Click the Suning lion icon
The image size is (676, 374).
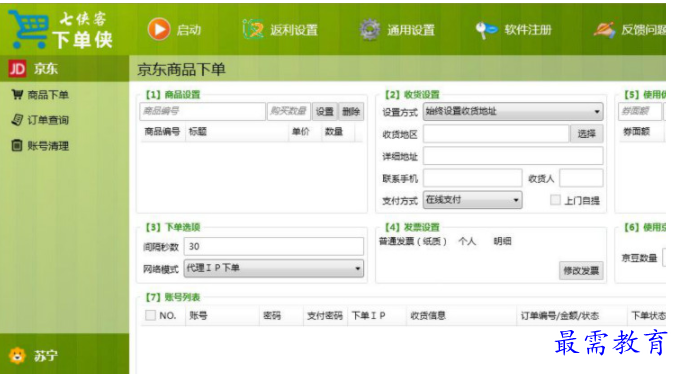[17, 355]
